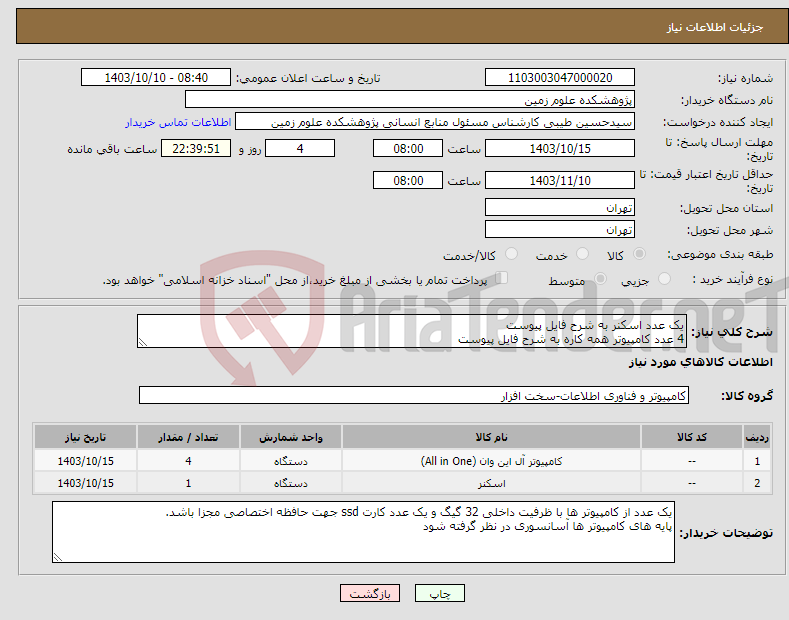Screen dimensions: 789x620
Task: Click the response deadline date 1403/10/15 field
Action: coord(560,148)
